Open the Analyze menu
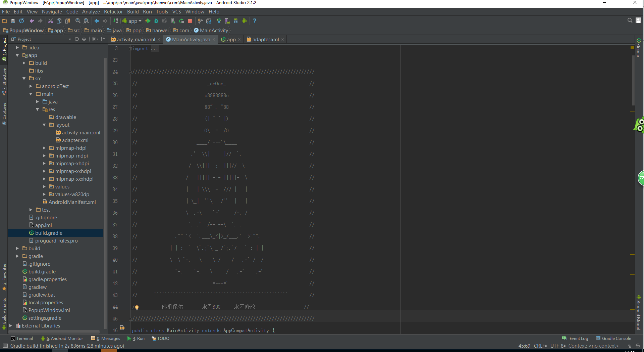 (x=91, y=12)
